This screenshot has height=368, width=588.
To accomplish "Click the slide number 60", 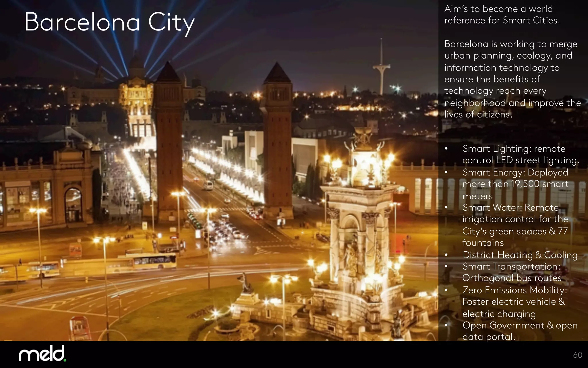I will (x=578, y=355).
